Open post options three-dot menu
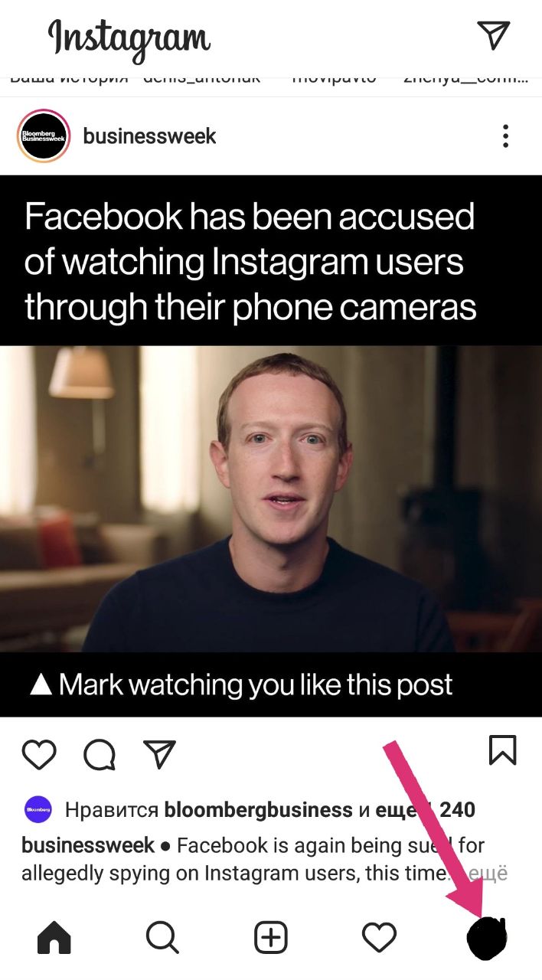This screenshot has width=542, height=980. pyautogui.click(x=505, y=136)
